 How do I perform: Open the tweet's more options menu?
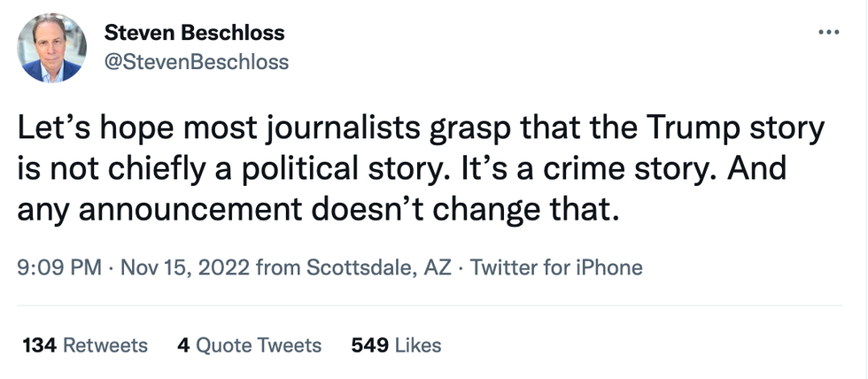pyautogui.click(x=828, y=34)
